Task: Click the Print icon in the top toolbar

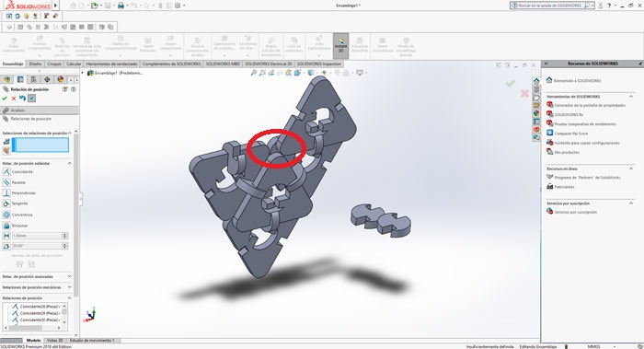Action: [x=121, y=6]
